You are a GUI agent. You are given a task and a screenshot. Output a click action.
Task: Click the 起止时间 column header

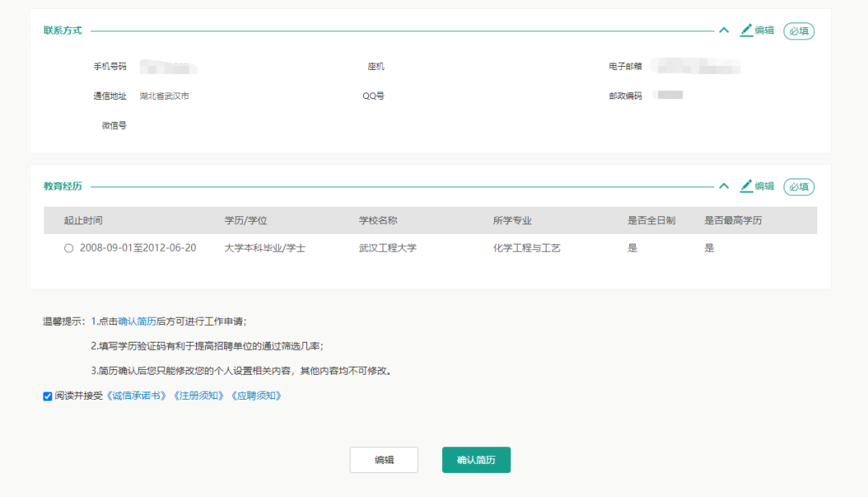(x=83, y=220)
